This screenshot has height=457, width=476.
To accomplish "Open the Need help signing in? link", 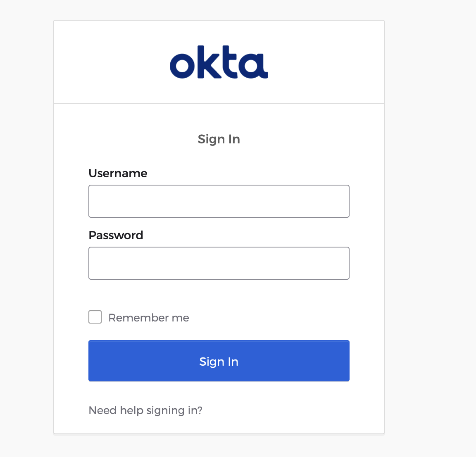I will point(145,410).
